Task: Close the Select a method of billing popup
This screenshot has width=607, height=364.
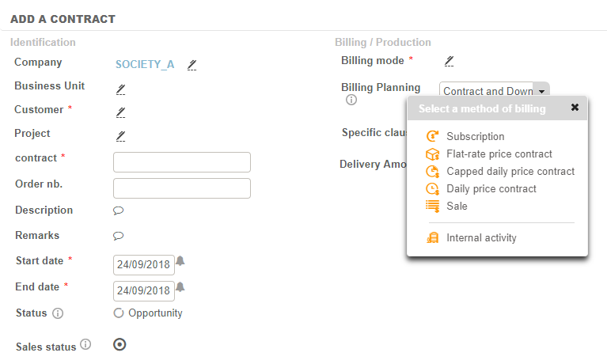Action: [575, 108]
